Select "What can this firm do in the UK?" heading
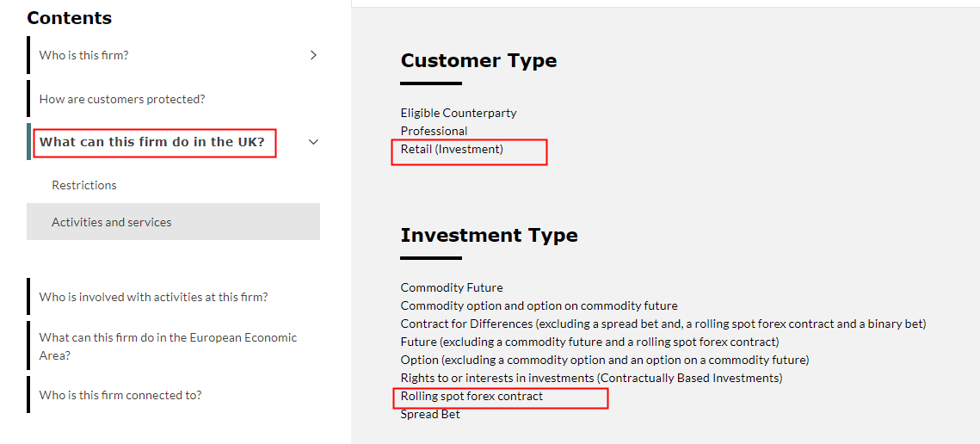 pos(152,142)
